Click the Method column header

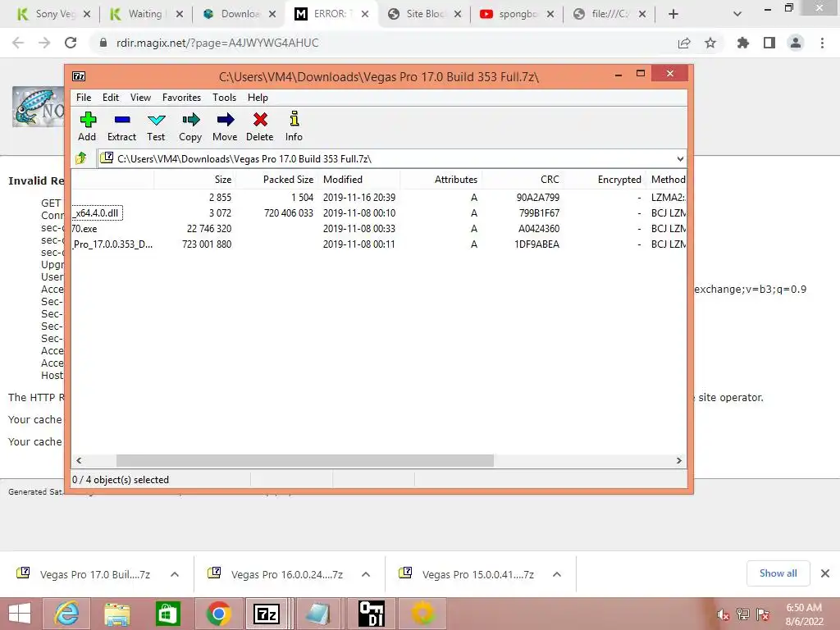[x=666, y=180]
